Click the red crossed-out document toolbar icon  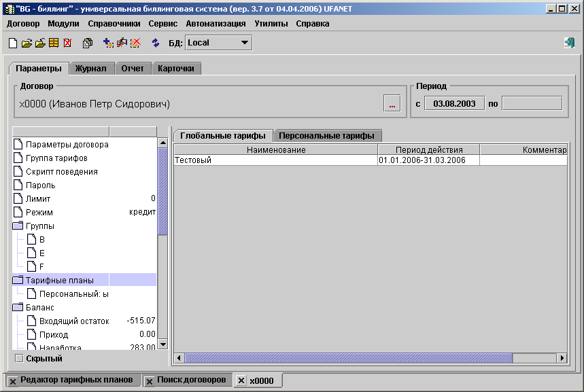[67, 43]
